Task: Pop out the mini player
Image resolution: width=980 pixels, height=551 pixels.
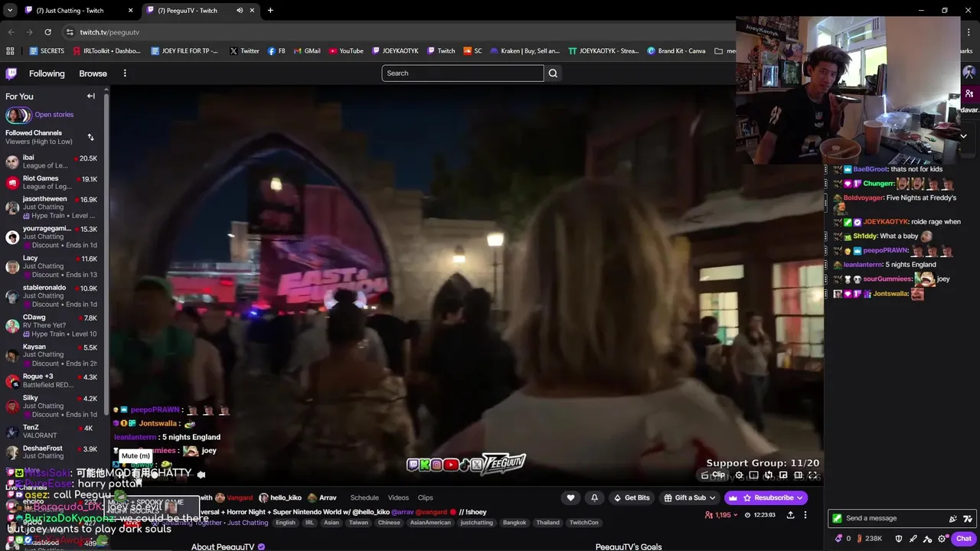Action: pos(783,475)
